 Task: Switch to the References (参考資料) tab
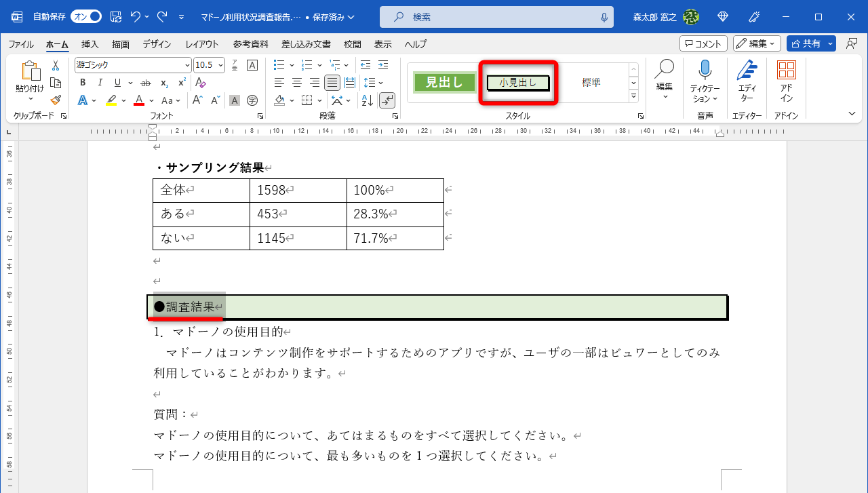tap(252, 44)
